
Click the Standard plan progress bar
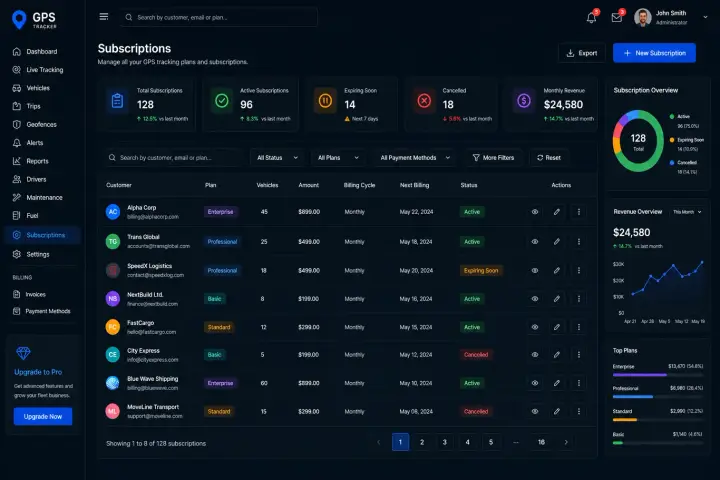658,419
